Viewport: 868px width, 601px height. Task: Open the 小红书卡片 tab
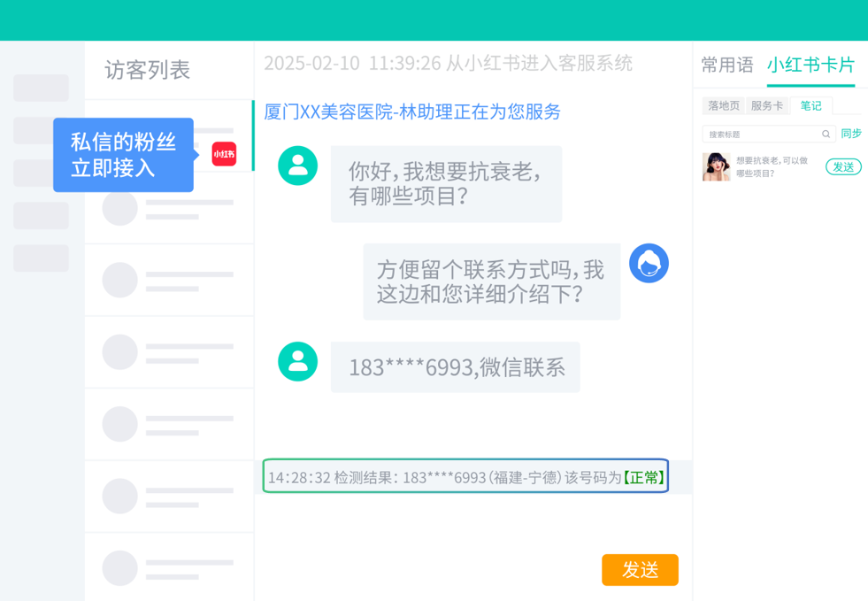point(811,65)
